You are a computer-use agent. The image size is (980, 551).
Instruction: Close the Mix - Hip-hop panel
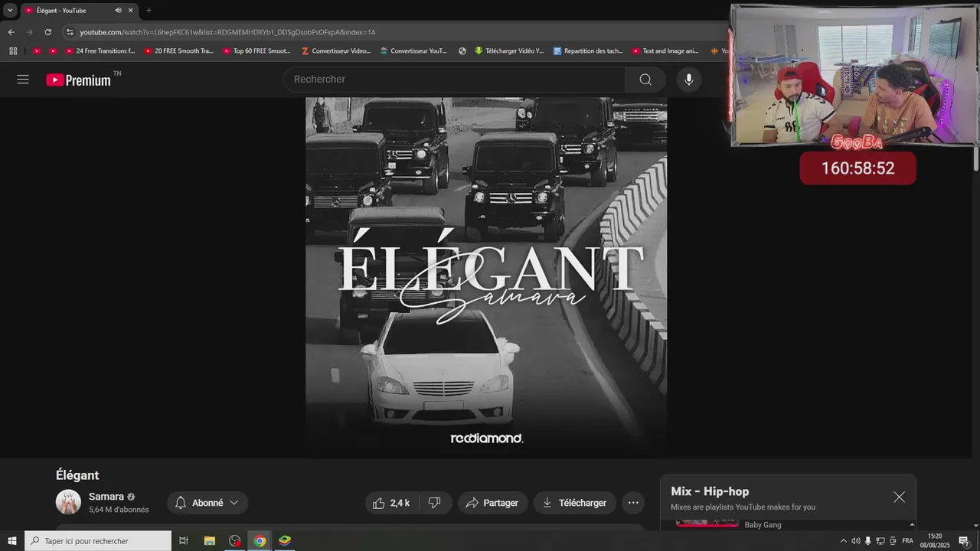point(899,497)
